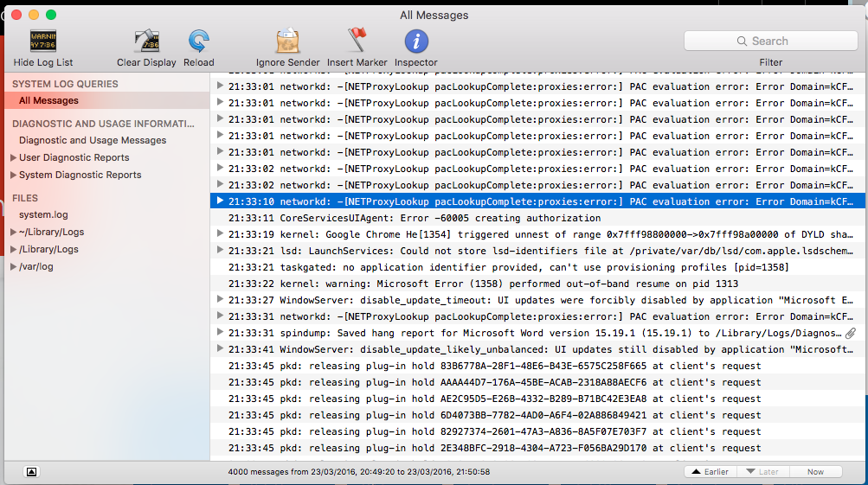The height and width of the screenshot is (485, 868).
Task: Click the Search filter field
Action: (770, 41)
